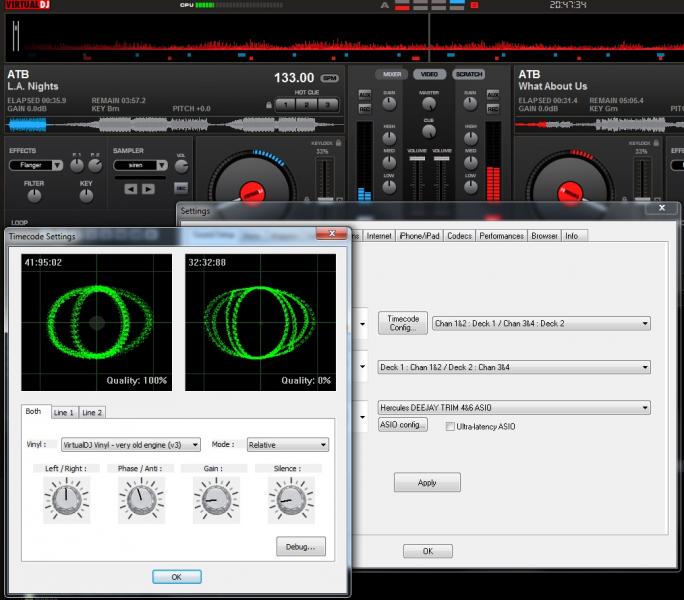
Task: Open the Hercules DEEJAY TRIM ASIO dropdown
Action: (514, 408)
